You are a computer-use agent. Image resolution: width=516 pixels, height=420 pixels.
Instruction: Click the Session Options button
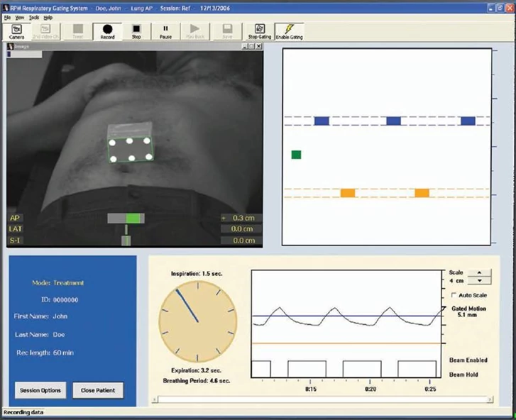[x=41, y=390]
